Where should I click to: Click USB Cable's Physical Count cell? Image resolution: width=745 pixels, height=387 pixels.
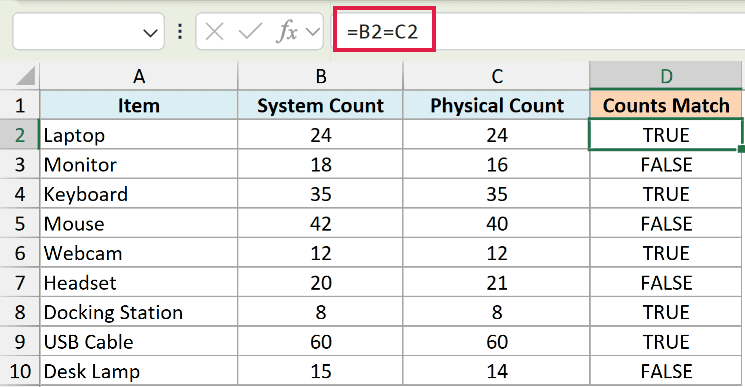click(x=497, y=341)
